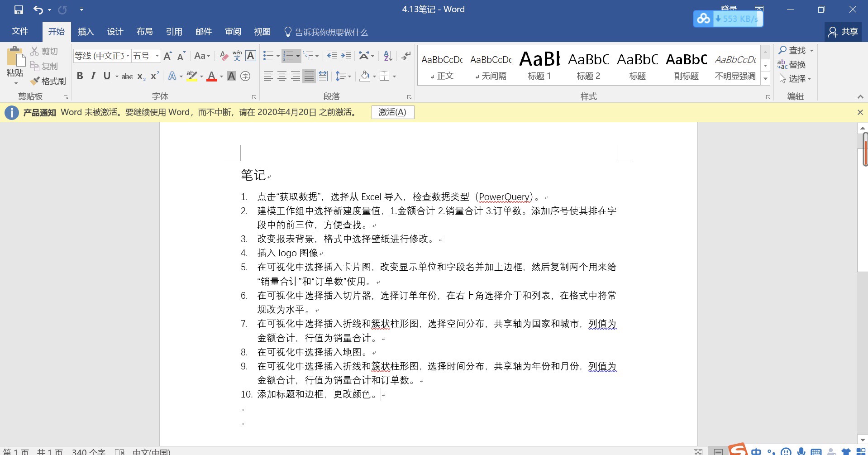Open the Sogou input method icon
This screenshot has height=455, width=868.
point(738,449)
